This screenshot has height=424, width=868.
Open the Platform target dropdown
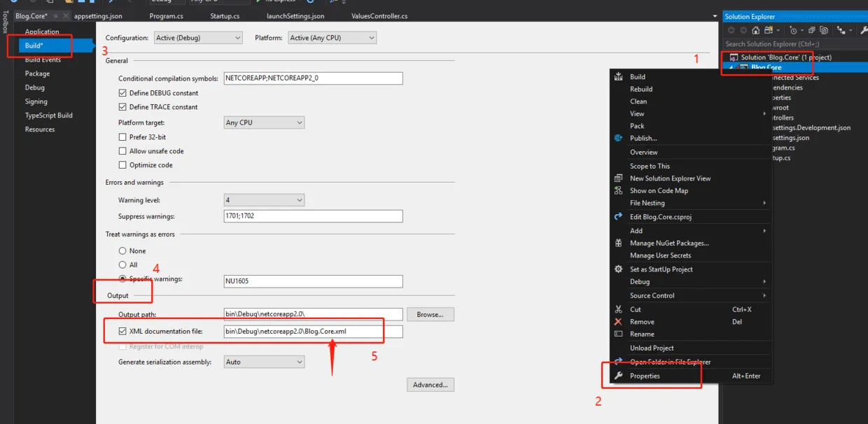click(x=264, y=122)
